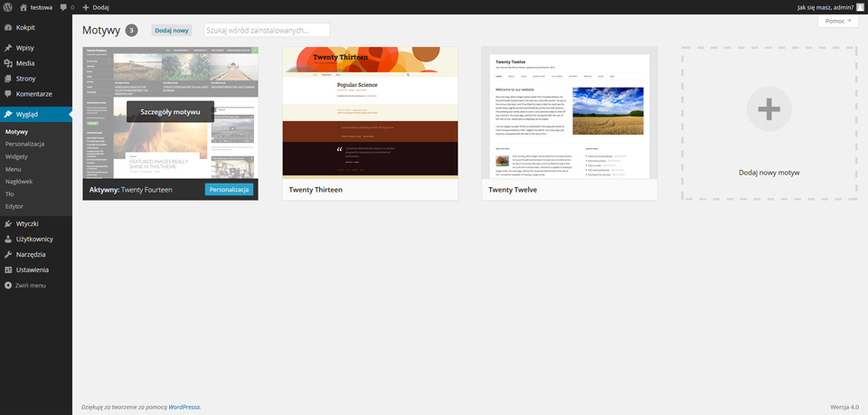Viewport: 868px width, 415px height.
Task: Click the plus Dodaj icon in admin bar
Action: tap(86, 7)
